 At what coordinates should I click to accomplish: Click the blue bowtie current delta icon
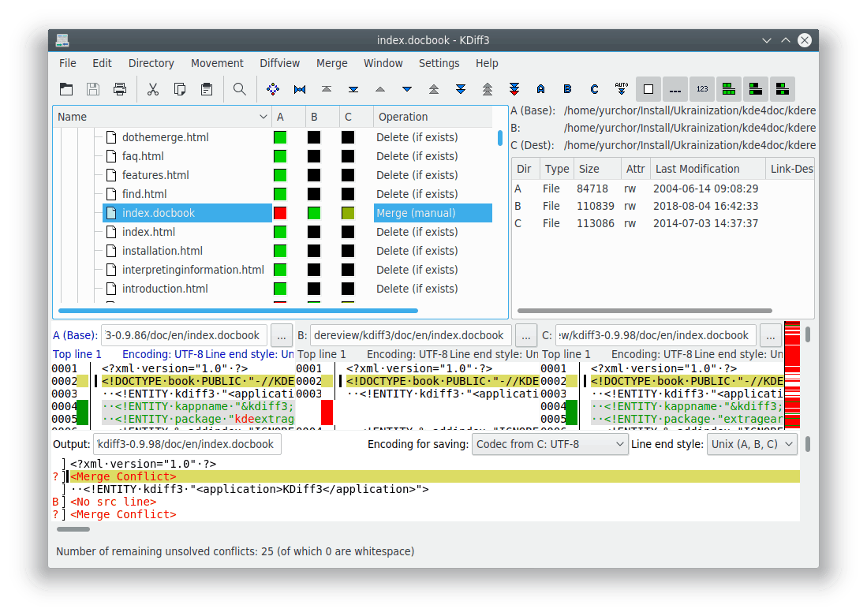click(x=300, y=89)
